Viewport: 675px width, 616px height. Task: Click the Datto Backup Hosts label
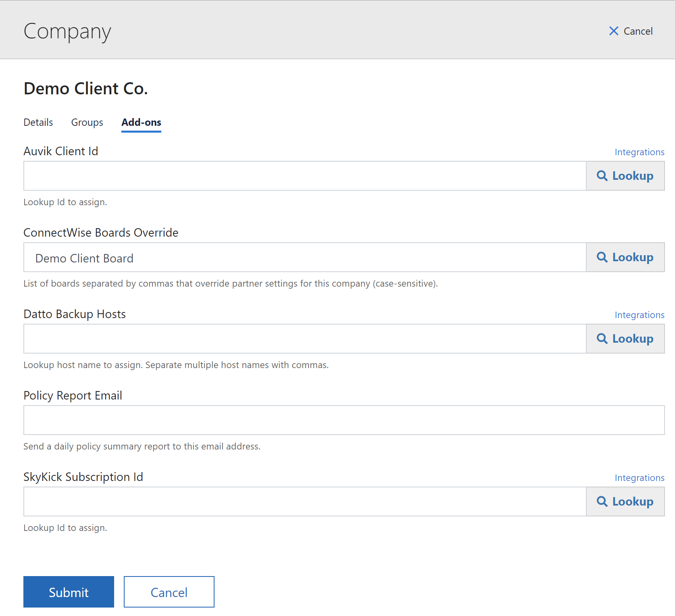tap(75, 314)
